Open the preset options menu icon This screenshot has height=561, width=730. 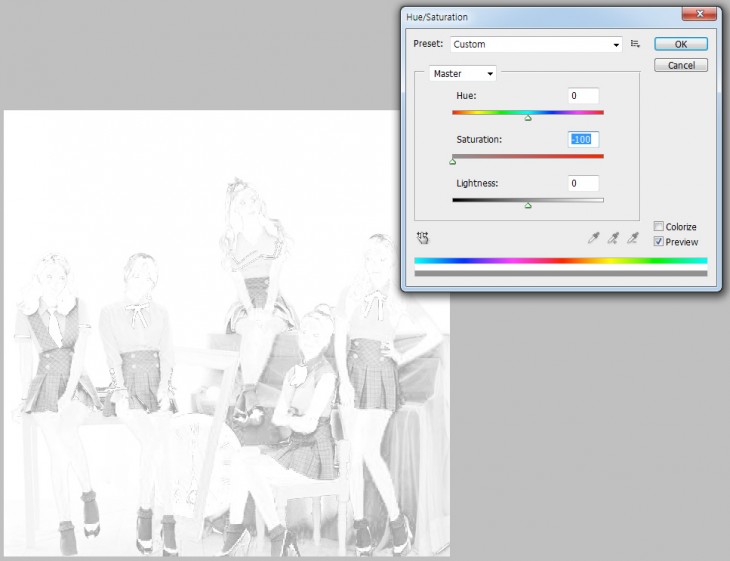pos(635,44)
